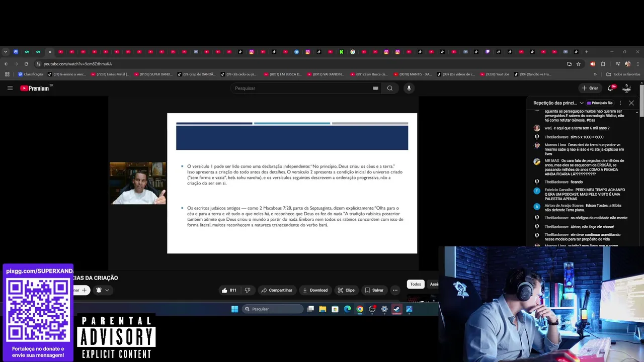Switch to the Telegram browser tab
Viewport: 644px width, 362px height.
[296, 52]
